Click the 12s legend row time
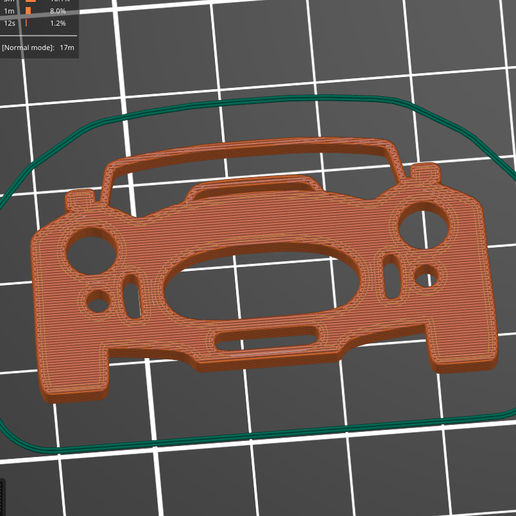This screenshot has width=516, height=516. click(10, 23)
